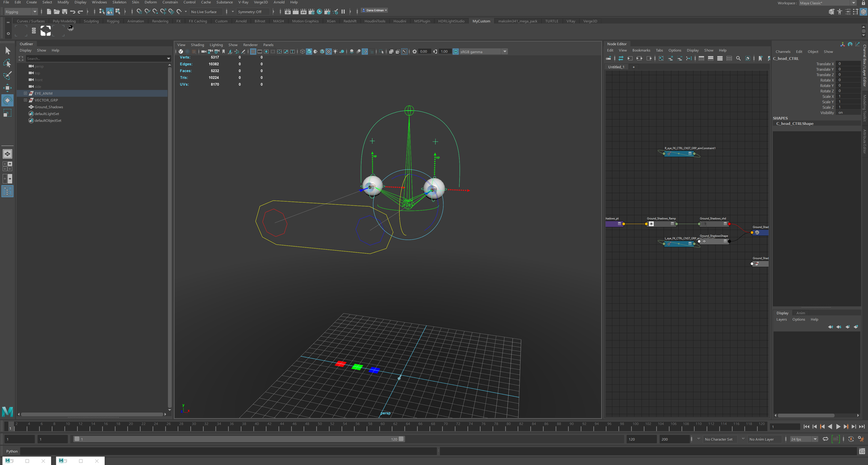Toggle the Auto Keyframe button
The image size is (868, 465).
pos(851,439)
